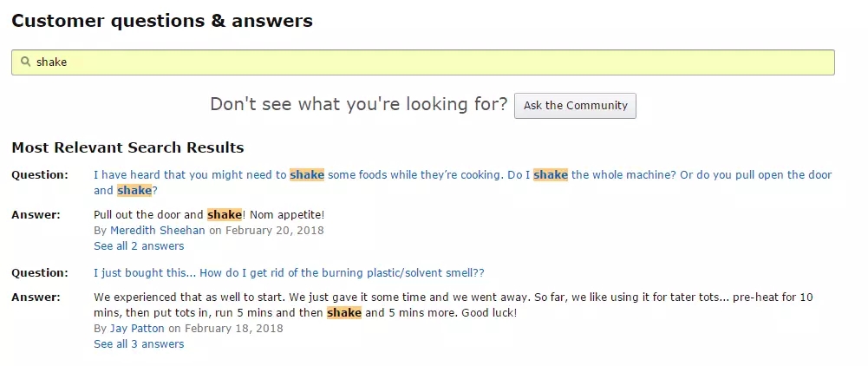Visit Meredith Sheehan's profile link
868x366 pixels.
(x=157, y=231)
